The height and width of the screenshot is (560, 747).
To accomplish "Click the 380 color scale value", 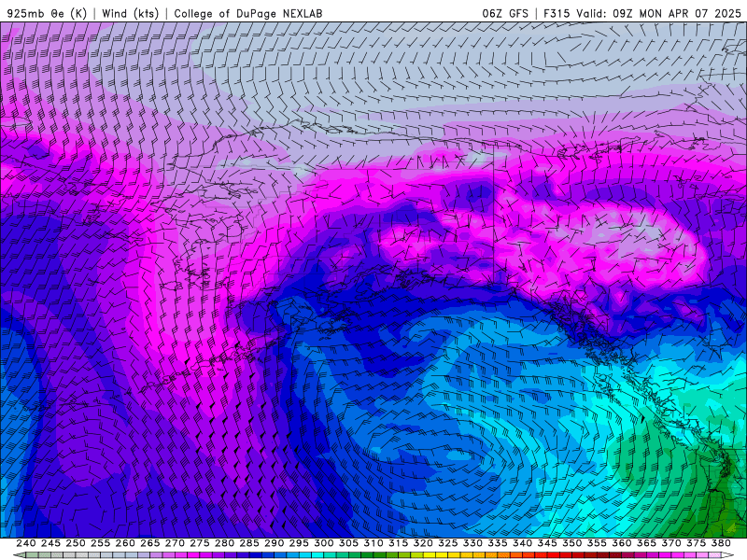I will click(721, 543).
